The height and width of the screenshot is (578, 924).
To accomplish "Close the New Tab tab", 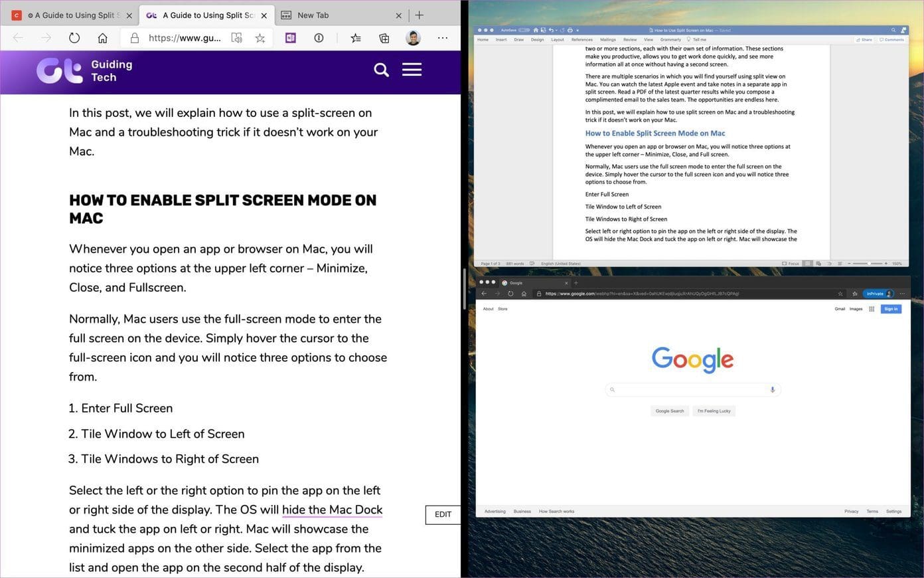I will pos(398,15).
